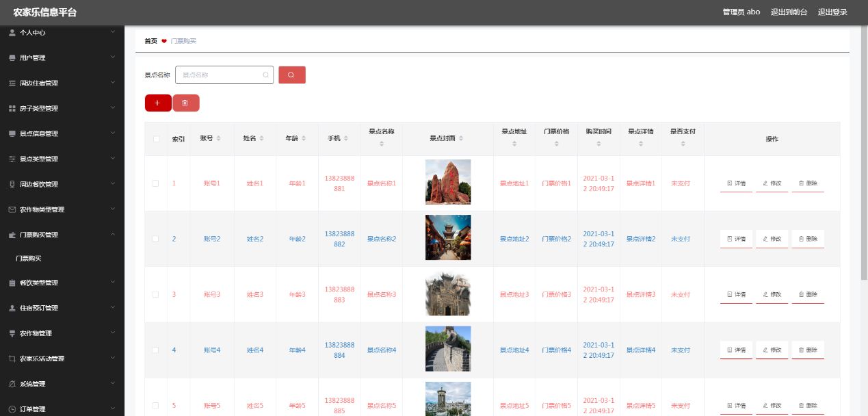Click 修改 for row 账号1
The image size is (868, 416).
pyautogui.click(x=772, y=183)
